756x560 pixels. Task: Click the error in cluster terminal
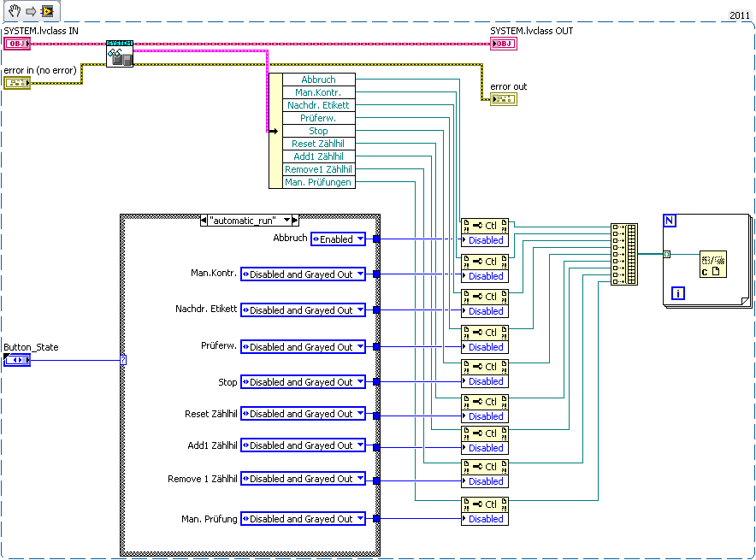[17, 84]
